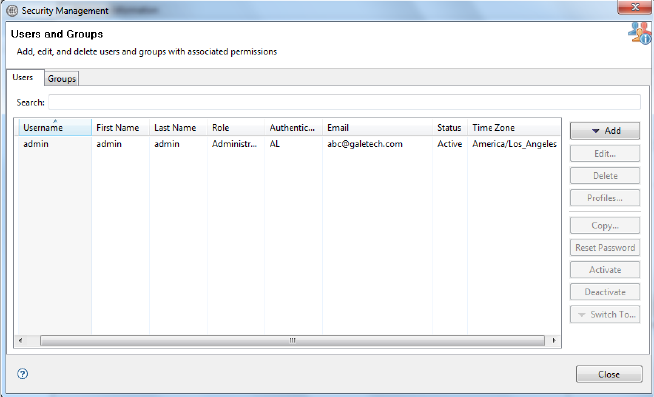Open the Add dropdown button

(605, 131)
